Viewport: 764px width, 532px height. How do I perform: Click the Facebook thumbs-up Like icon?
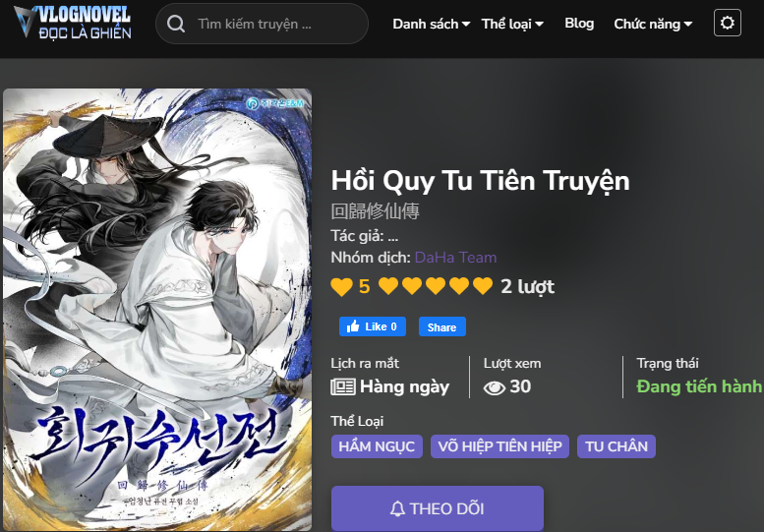pyautogui.click(x=353, y=326)
